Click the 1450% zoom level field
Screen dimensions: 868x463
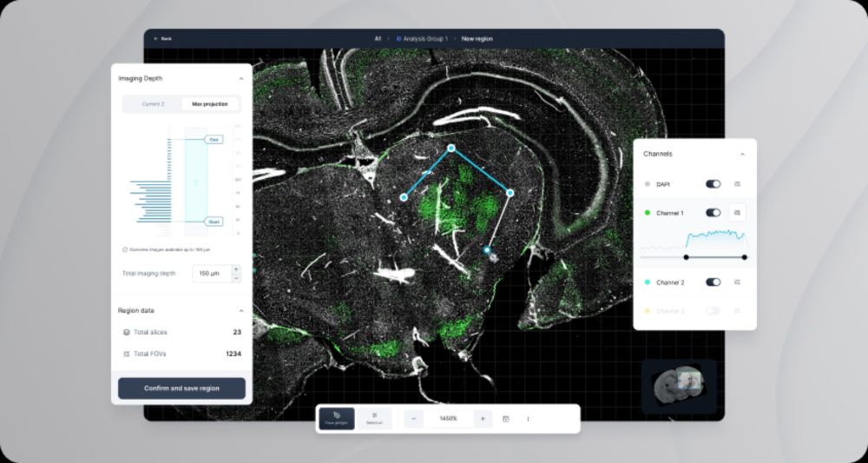pyautogui.click(x=448, y=419)
